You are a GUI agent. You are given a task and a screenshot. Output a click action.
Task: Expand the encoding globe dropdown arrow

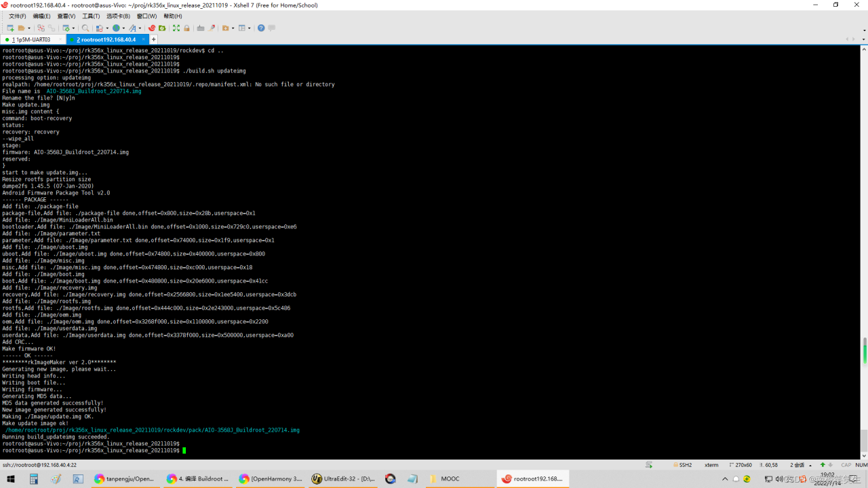pos(123,28)
